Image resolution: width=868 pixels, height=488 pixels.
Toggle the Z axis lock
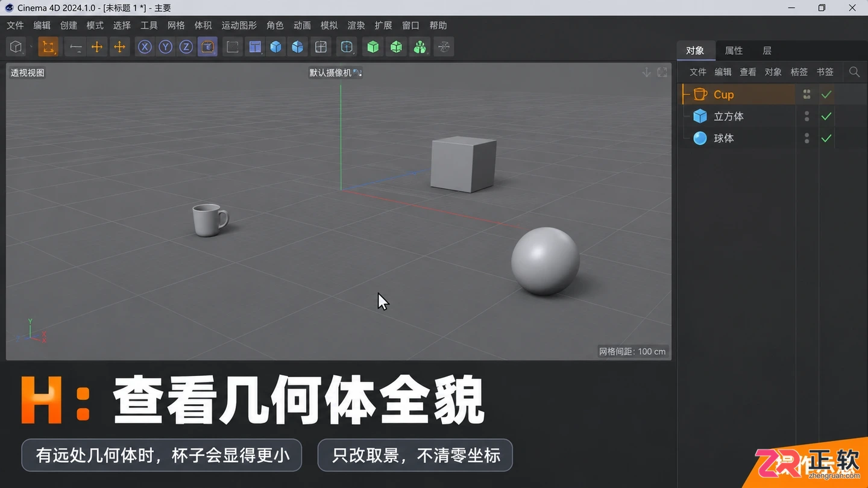tap(186, 47)
